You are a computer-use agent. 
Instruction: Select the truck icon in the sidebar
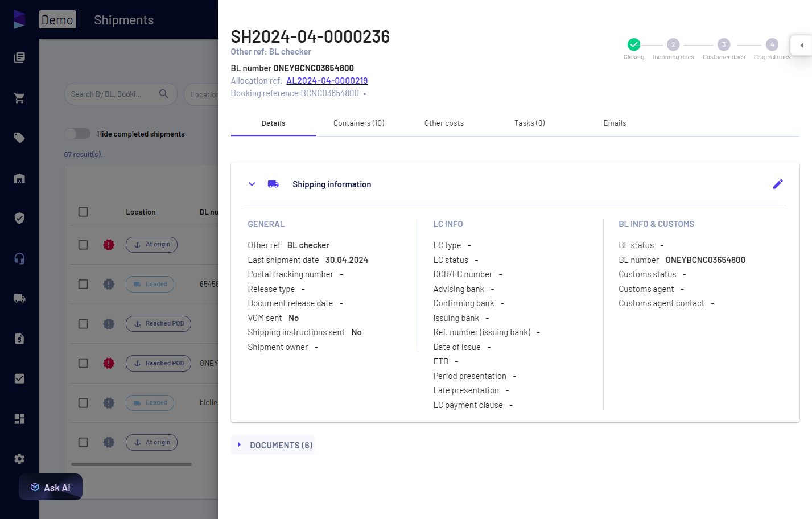[x=19, y=298]
